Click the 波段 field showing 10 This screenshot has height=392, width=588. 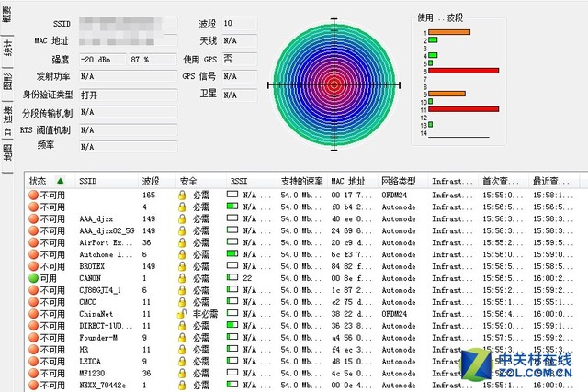point(240,24)
